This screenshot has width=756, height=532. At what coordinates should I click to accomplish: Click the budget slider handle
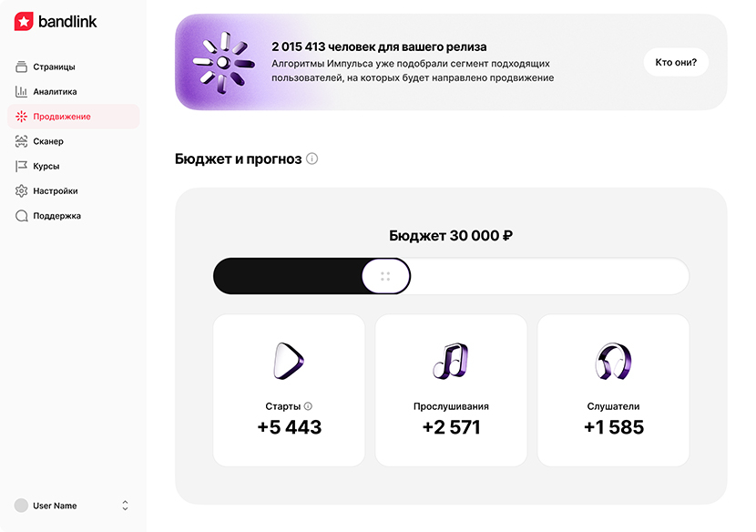(385, 276)
